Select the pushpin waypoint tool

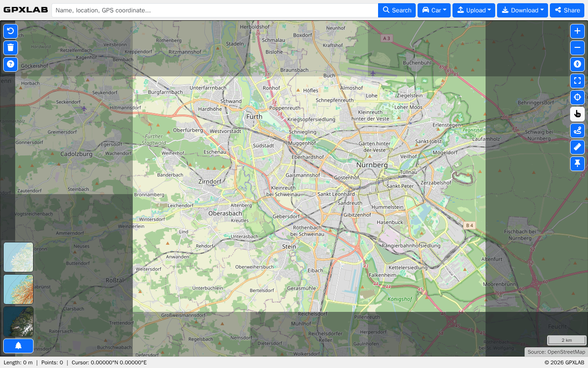[x=577, y=164]
